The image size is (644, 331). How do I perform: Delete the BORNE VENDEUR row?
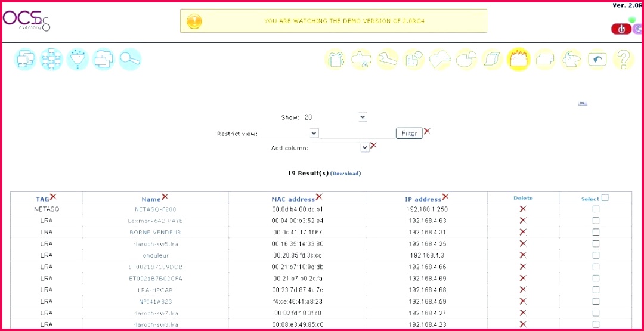(x=523, y=232)
